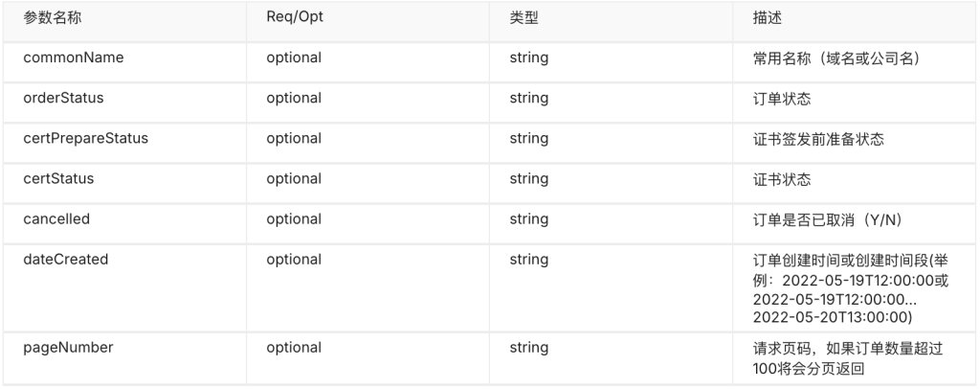Click the Req/Opt column header
This screenshot has height=389, width=980.
[294, 17]
